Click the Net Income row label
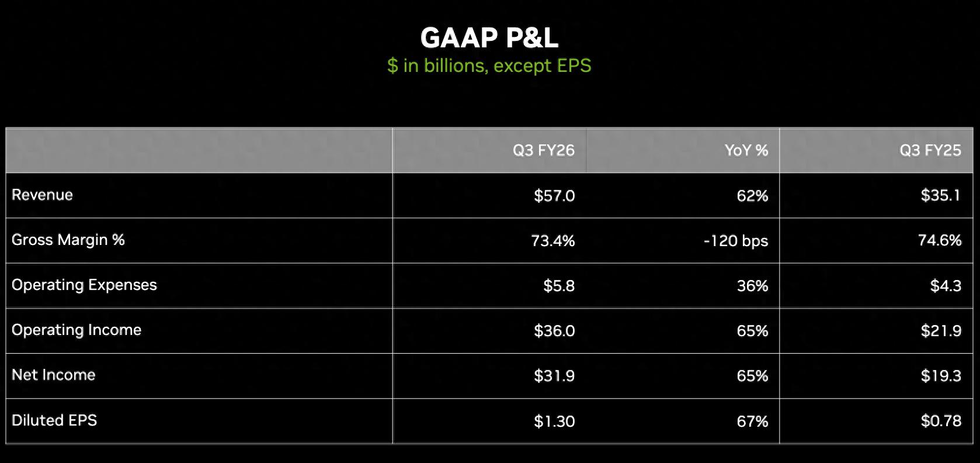The height and width of the screenshot is (463, 980). click(x=53, y=375)
